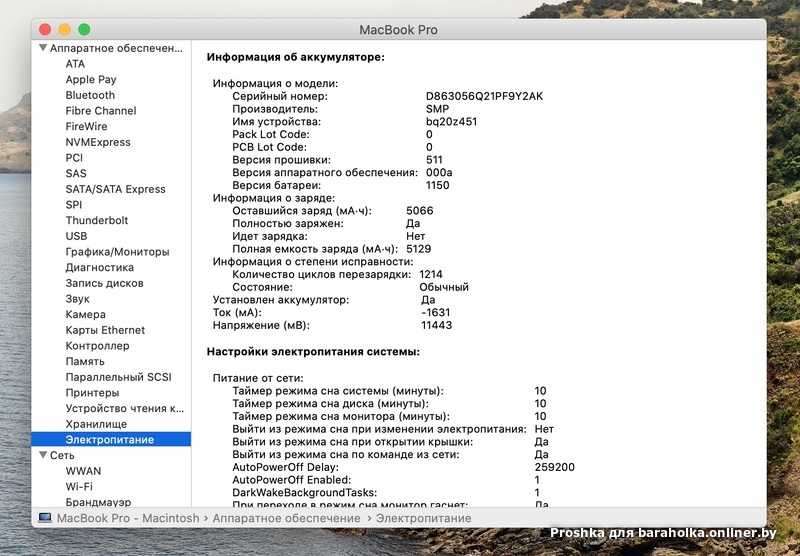This screenshot has height=556, width=800.
Task: Collapse the Аппаратное обеспечение tree section
Action: point(43,48)
